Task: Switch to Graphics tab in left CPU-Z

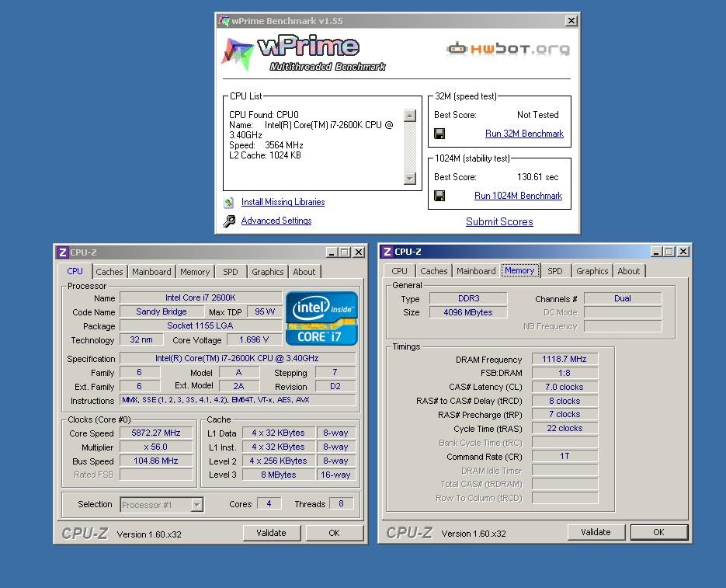Action: (x=268, y=272)
